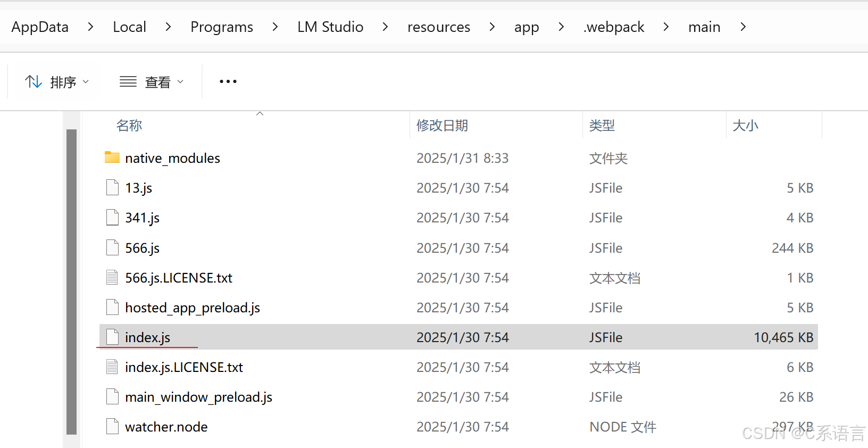This screenshot has width=868, height=448.
Task: Expand chevron after Programs breadcrumb
Action: point(275,27)
